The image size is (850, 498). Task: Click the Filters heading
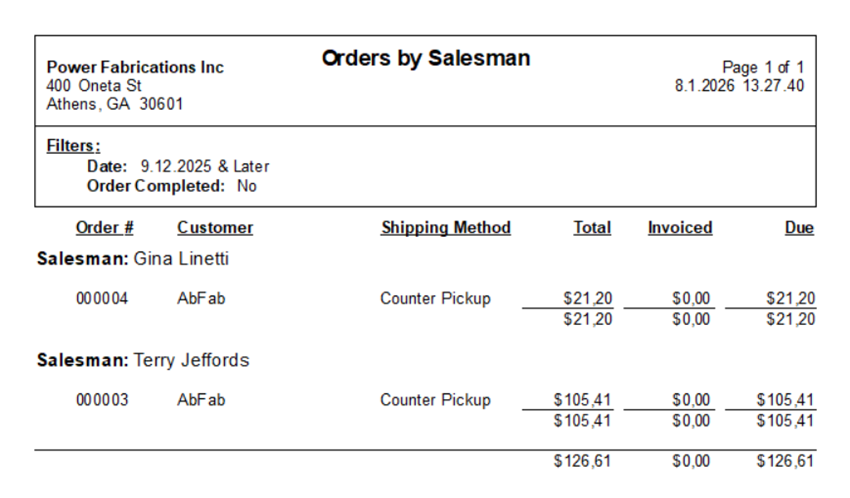(73, 146)
